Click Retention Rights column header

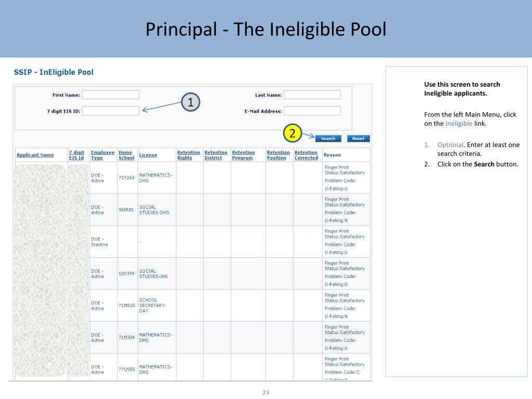(x=189, y=155)
